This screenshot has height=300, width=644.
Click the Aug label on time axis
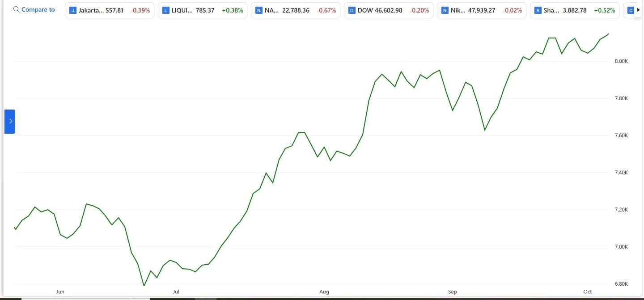pos(324,292)
